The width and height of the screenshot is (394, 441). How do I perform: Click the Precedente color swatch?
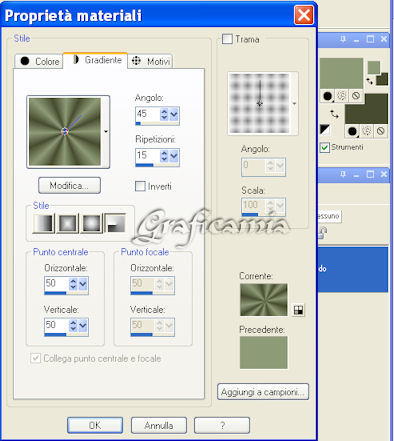(x=263, y=352)
